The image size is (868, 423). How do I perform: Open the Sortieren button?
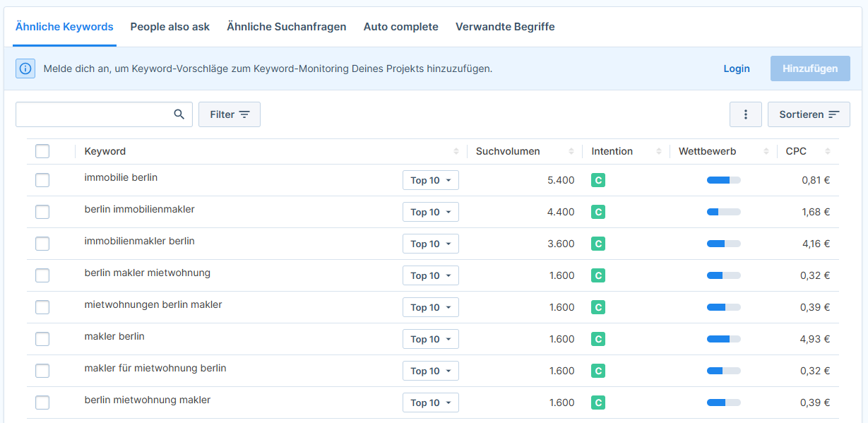[x=809, y=114]
